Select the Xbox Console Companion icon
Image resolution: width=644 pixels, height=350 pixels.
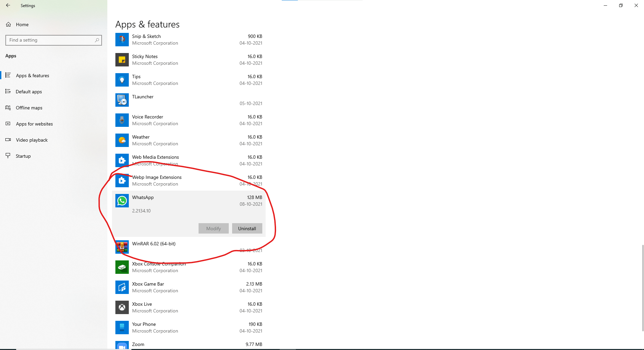tap(122, 267)
